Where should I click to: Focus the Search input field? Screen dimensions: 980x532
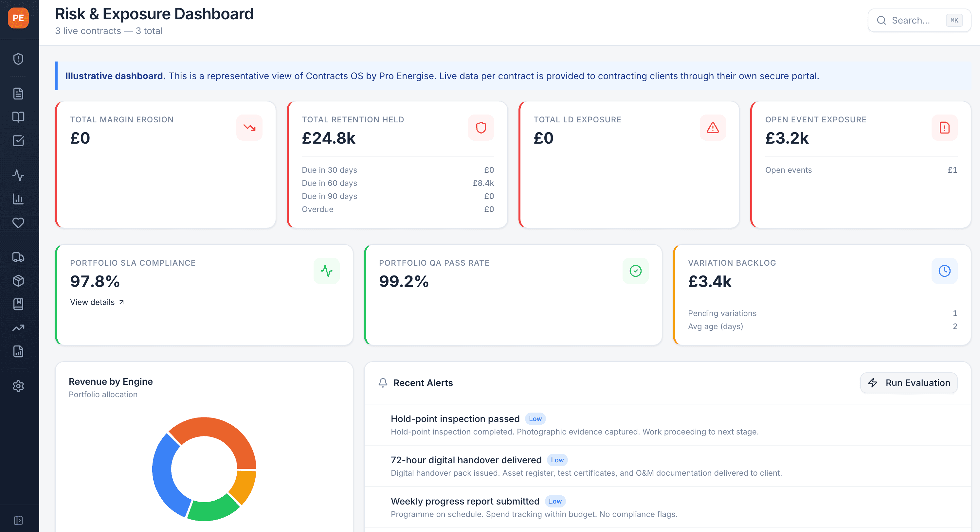coord(919,21)
